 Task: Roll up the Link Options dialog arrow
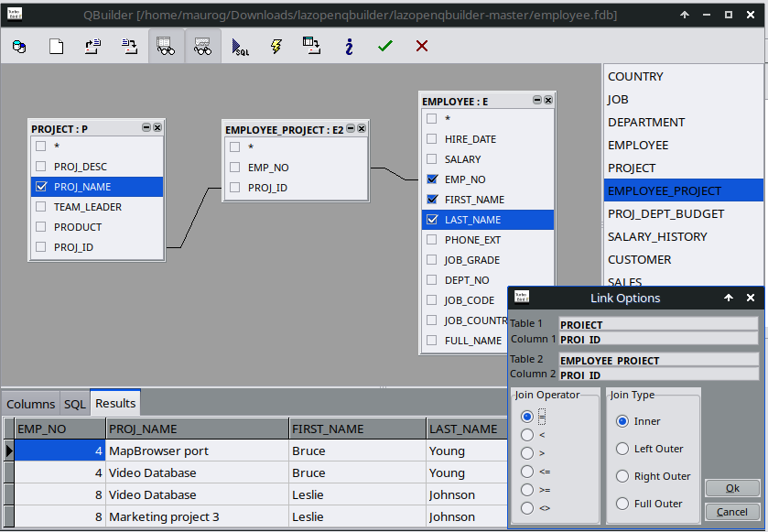coord(729,298)
